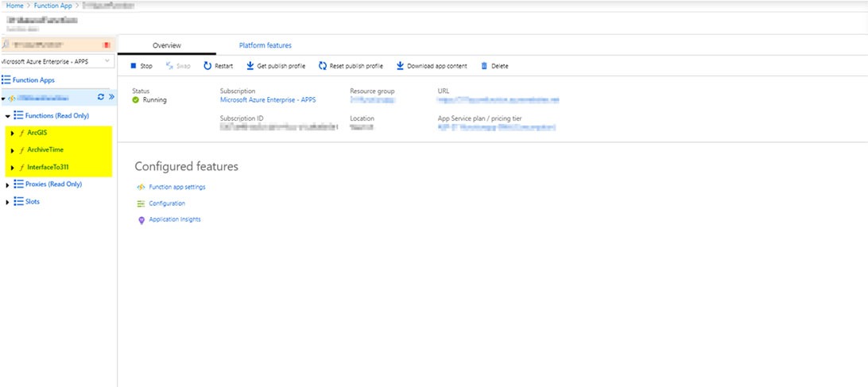This screenshot has width=868, height=387.
Task: Click the Get publish profile download icon
Action: coord(250,66)
